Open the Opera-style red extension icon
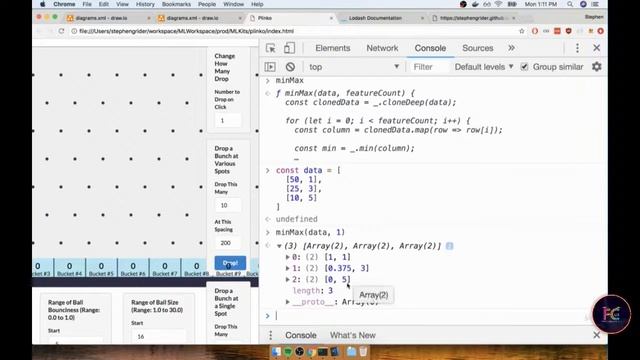 pos(535,31)
